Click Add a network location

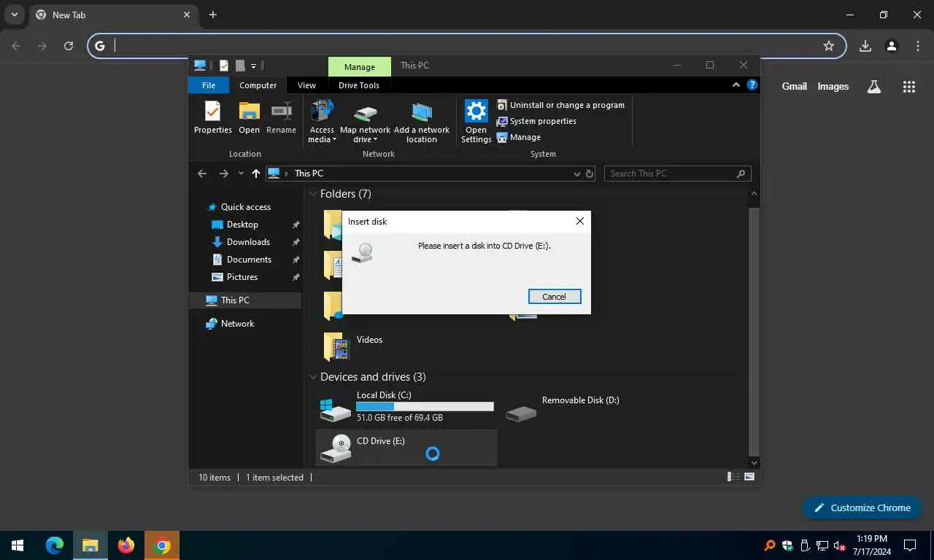point(422,122)
